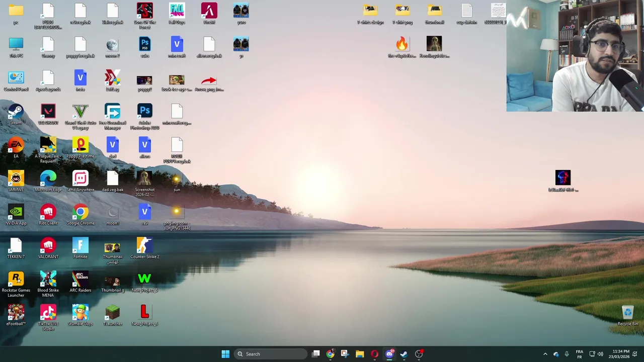Image resolution: width=644 pixels, height=362 pixels.
Task: Select the dad.veg.bak file
Action: click(113, 182)
